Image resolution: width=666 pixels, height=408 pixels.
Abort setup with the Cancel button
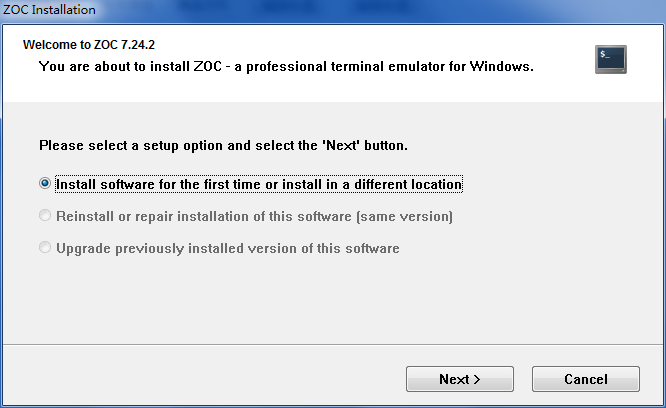586,379
